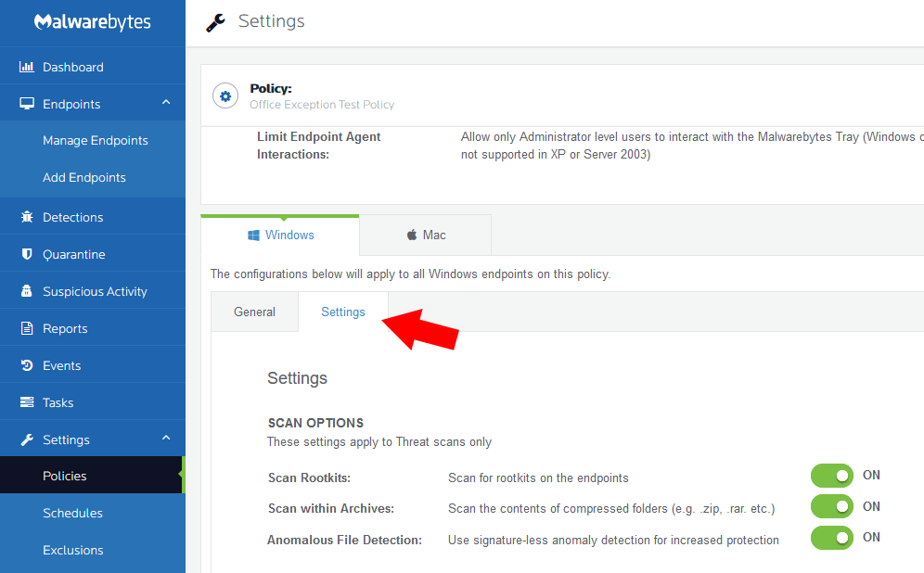
Task: Collapse the Endpoints sidebar section
Action: 166,103
